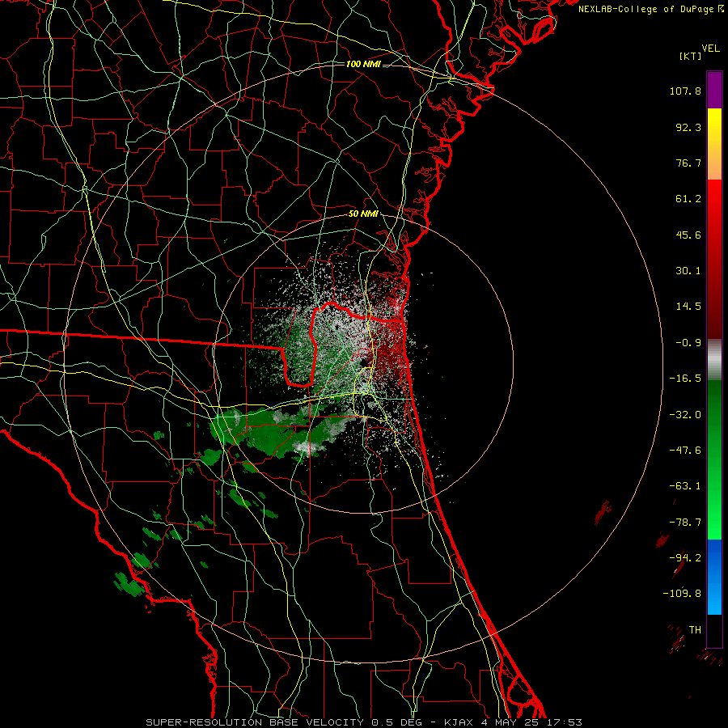
Task: Click the NEXLAB-College of DuPage header text
Action: [x=650, y=9]
